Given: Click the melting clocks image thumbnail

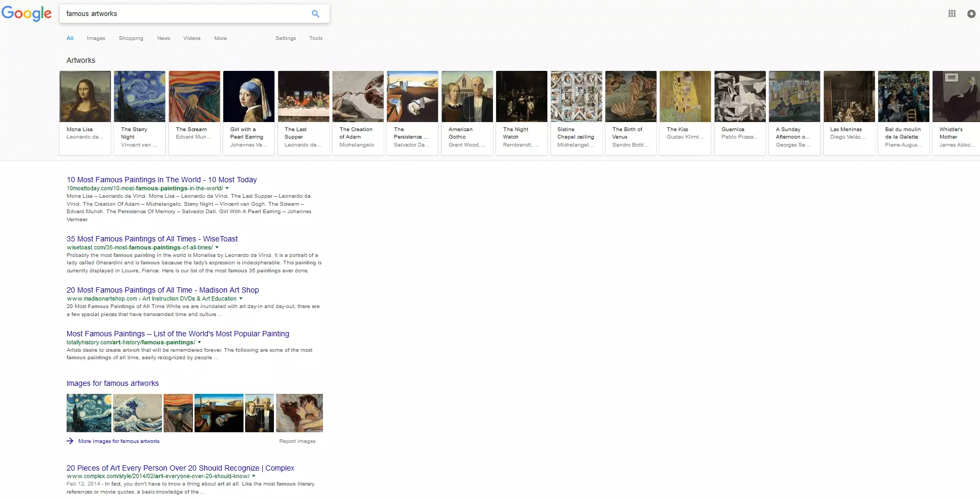Looking at the screenshot, I should click(x=219, y=413).
